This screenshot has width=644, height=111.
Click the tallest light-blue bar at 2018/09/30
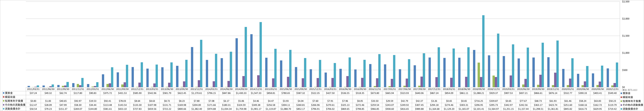click(x=483, y=51)
